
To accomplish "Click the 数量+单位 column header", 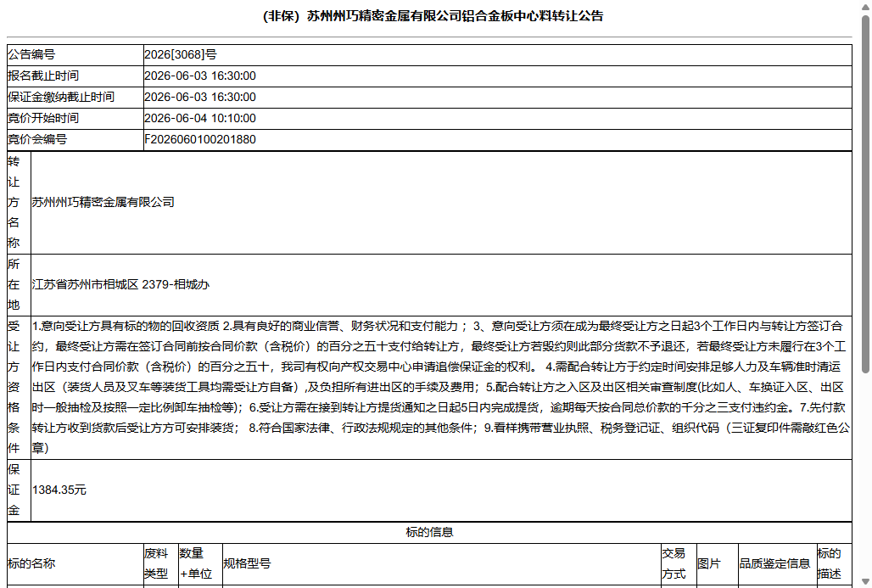I will (x=200, y=564).
